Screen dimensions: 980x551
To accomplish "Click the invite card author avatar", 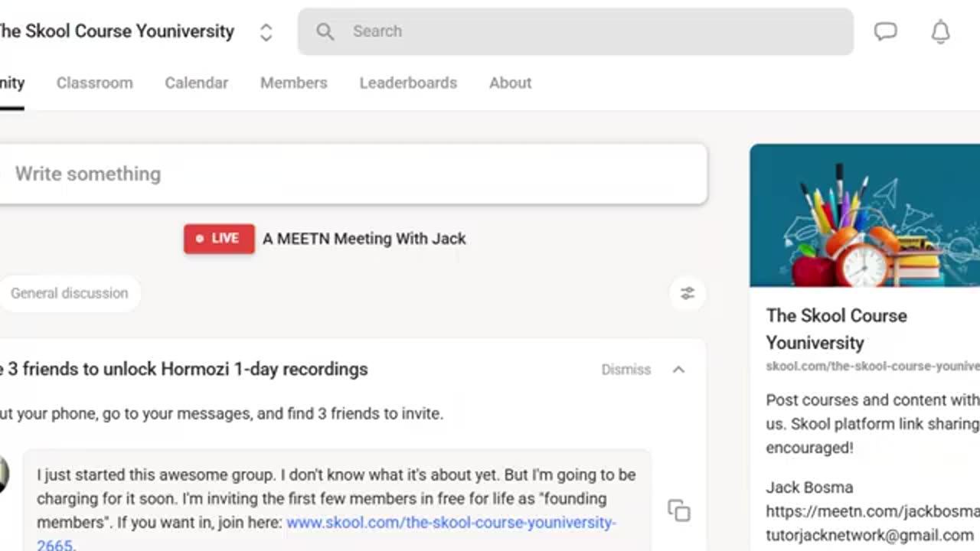I will 3,474.
